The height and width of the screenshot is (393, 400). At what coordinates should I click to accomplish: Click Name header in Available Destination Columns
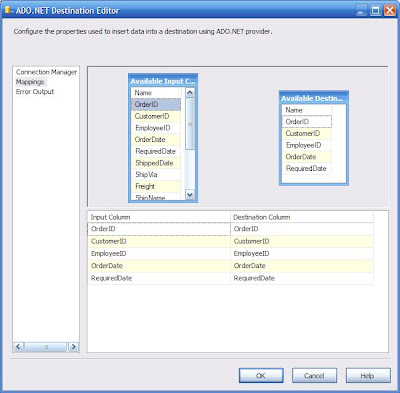pos(307,110)
